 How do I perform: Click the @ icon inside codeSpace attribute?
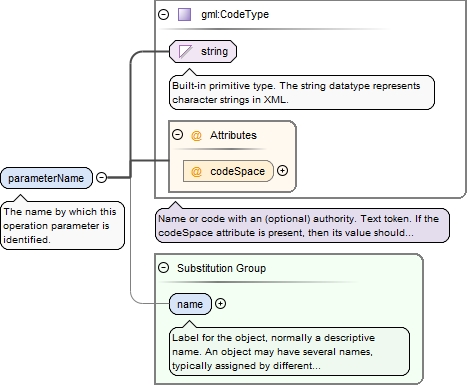(x=196, y=171)
